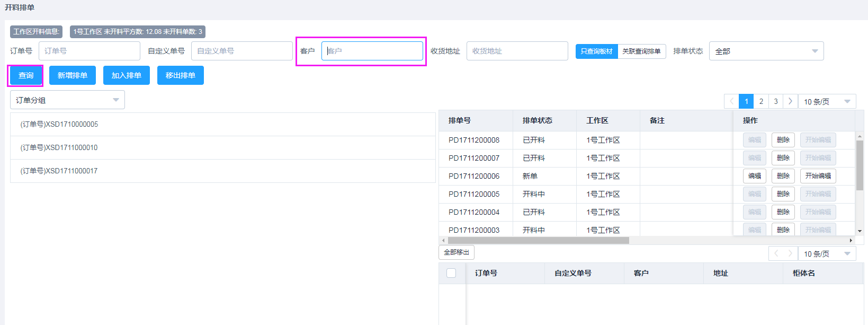This screenshot has width=868, height=325.
Task: Go to page 2 of schedule list
Action: (761, 101)
